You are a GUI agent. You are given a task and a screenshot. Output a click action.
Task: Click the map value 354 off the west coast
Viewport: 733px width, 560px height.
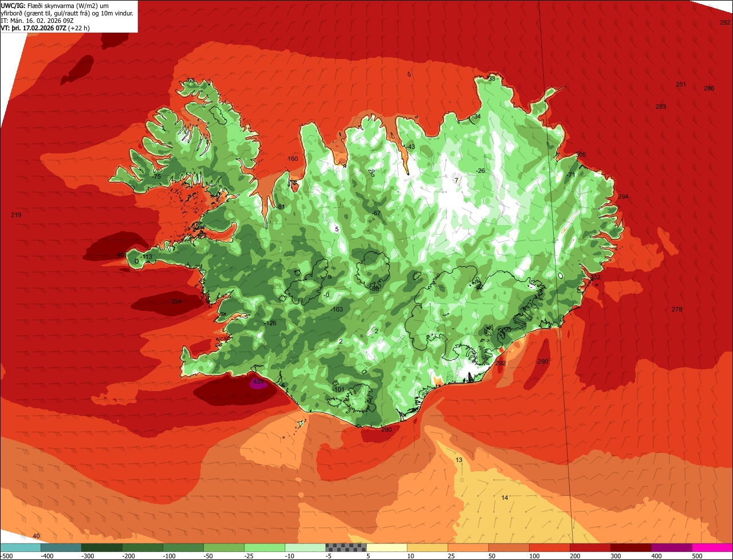click(x=176, y=301)
